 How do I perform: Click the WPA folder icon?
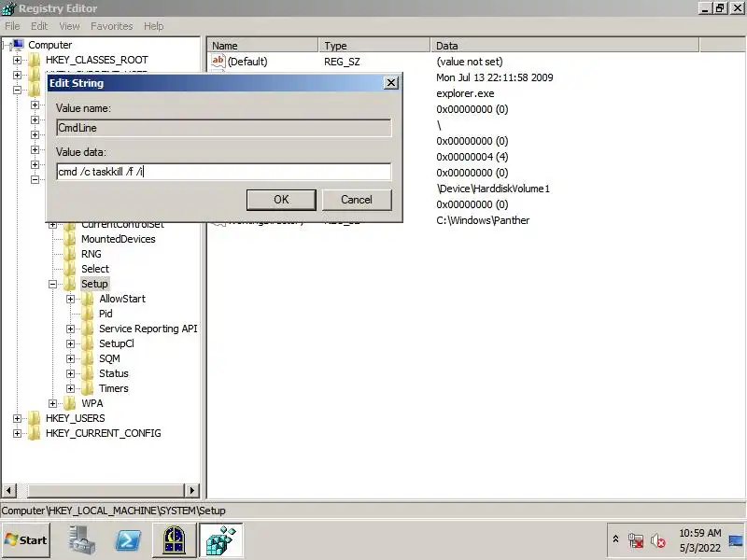click(x=70, y=403)
